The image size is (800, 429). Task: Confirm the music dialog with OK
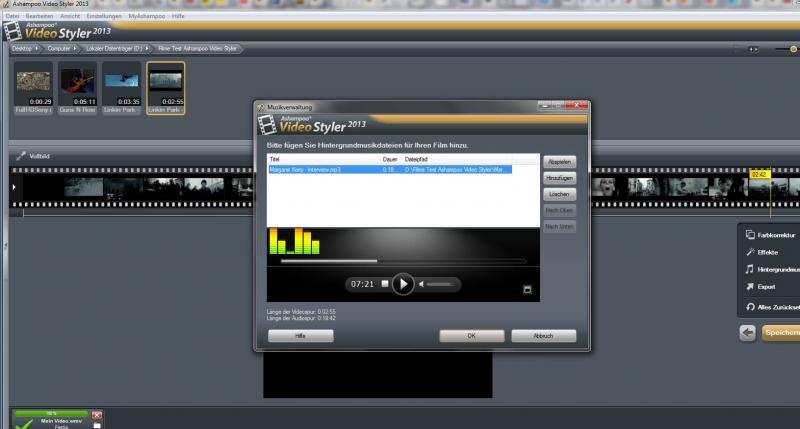pyautogui.click(x=471, y=336)
